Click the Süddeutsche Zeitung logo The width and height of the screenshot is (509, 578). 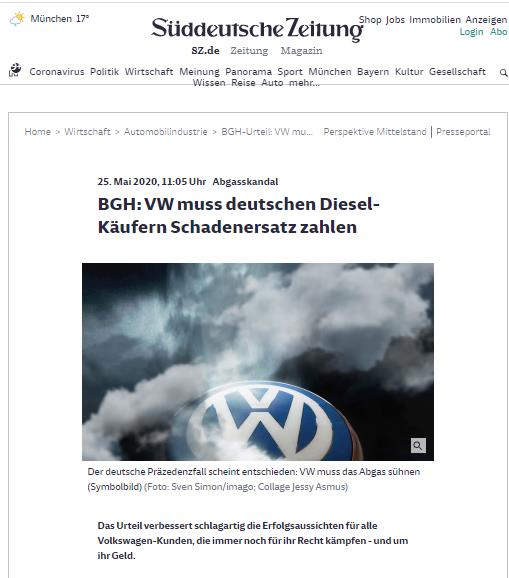[257, 28]
